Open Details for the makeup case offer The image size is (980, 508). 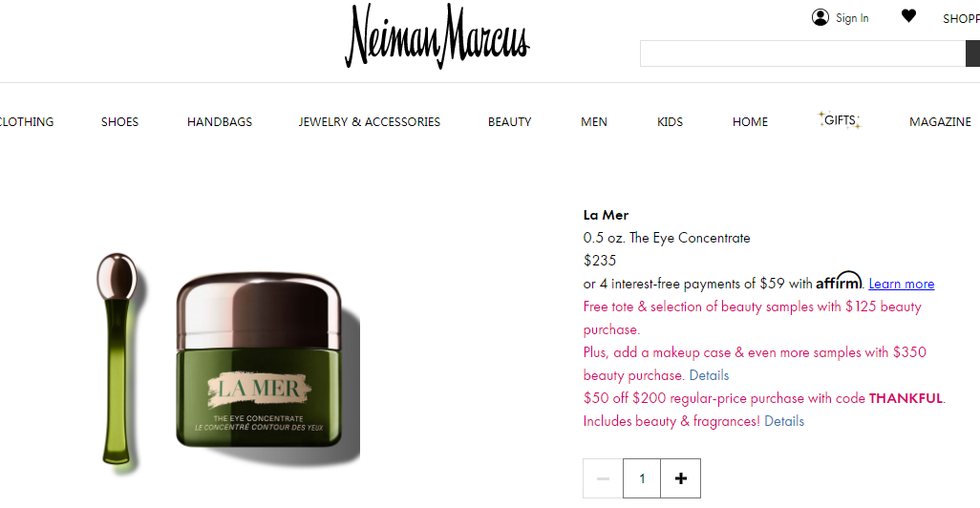709,375
